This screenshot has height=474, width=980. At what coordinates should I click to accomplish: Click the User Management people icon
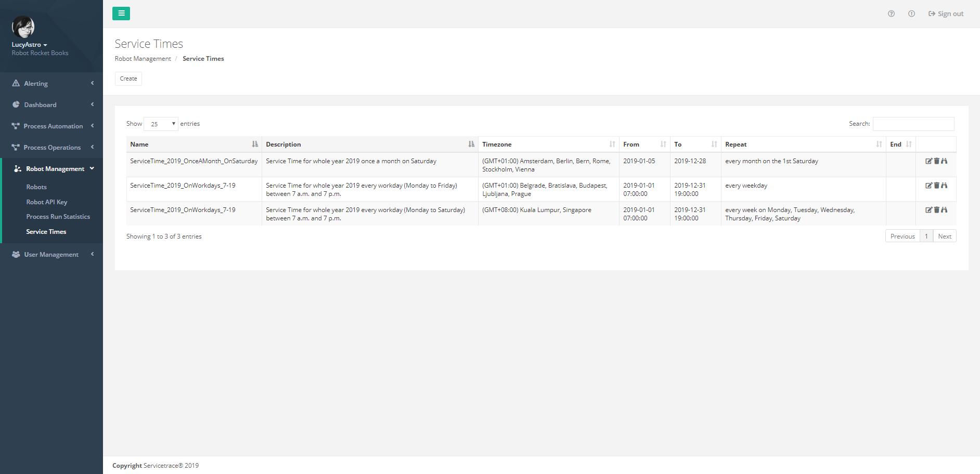click(x=16, y=254)
